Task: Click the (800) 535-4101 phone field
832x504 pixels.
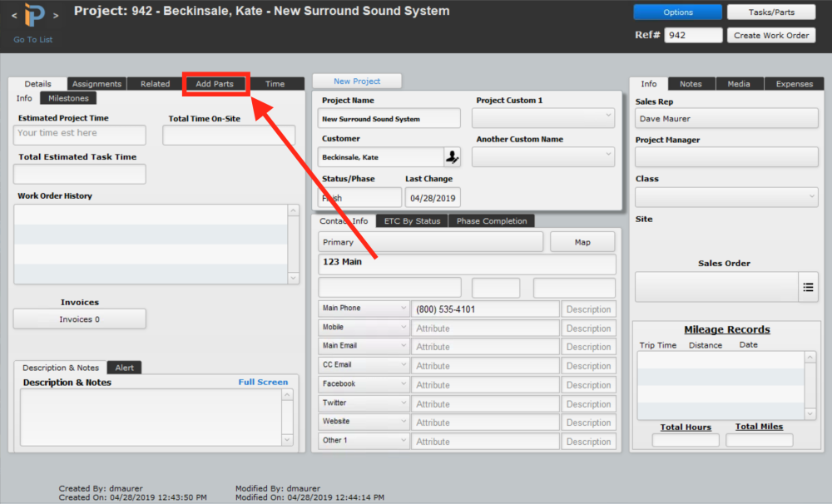Action: [486, 309]
